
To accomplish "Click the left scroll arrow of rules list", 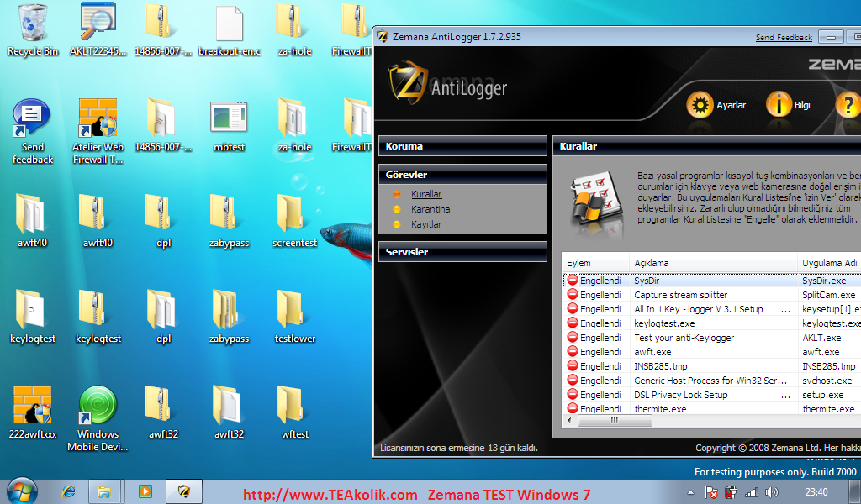I will pyautogui.click(x=569, y=421).
